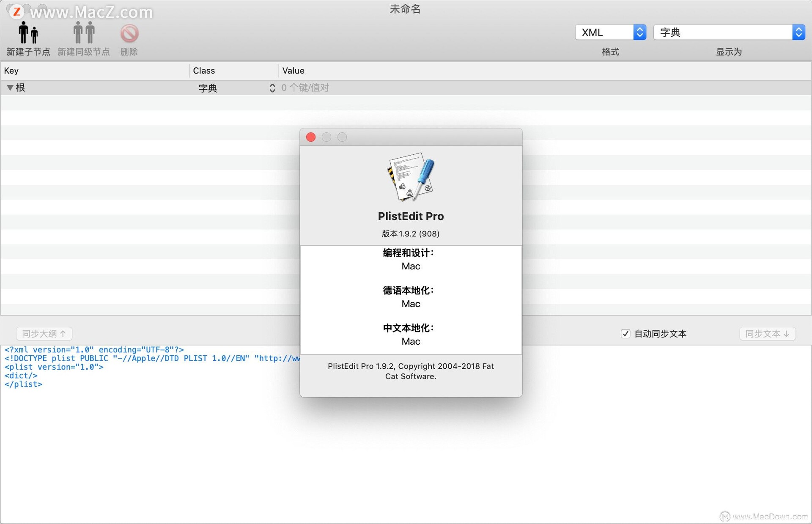The height and width of the screenshot is (524, 812).
Task: Click the '<!DOCTYPE plist PUBLIC' line
Action: pos(152,358)
